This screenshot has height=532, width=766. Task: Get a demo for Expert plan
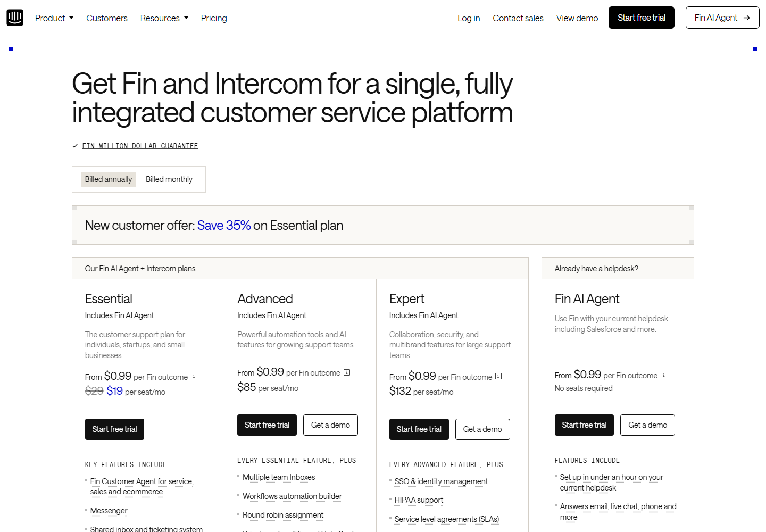pos(482,429)
